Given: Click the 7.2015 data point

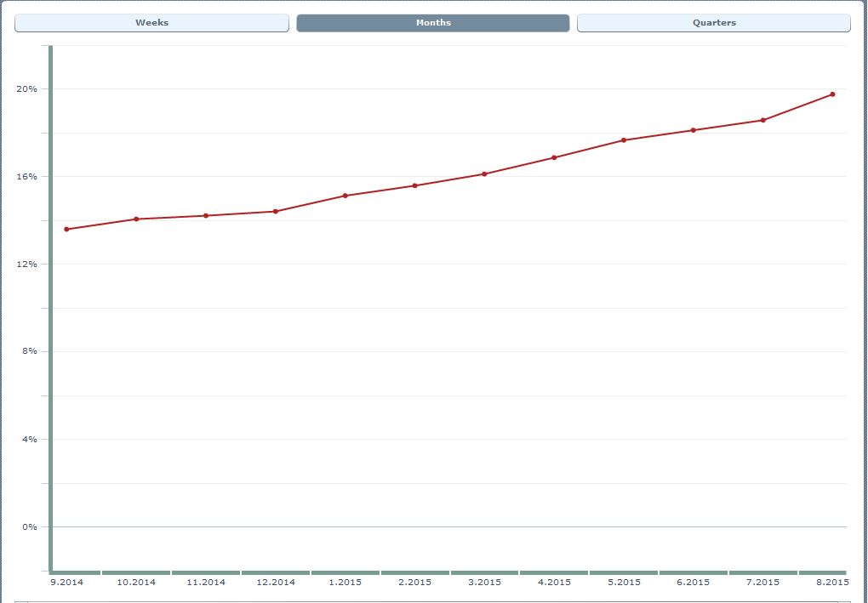Looking at the screenshot, I should (x=763, y=120).
